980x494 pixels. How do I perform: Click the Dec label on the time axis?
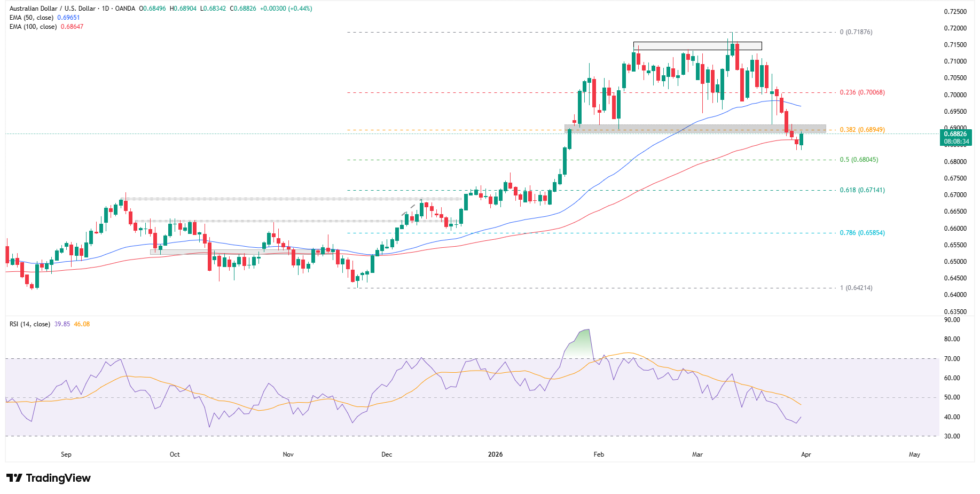(387, 454)
